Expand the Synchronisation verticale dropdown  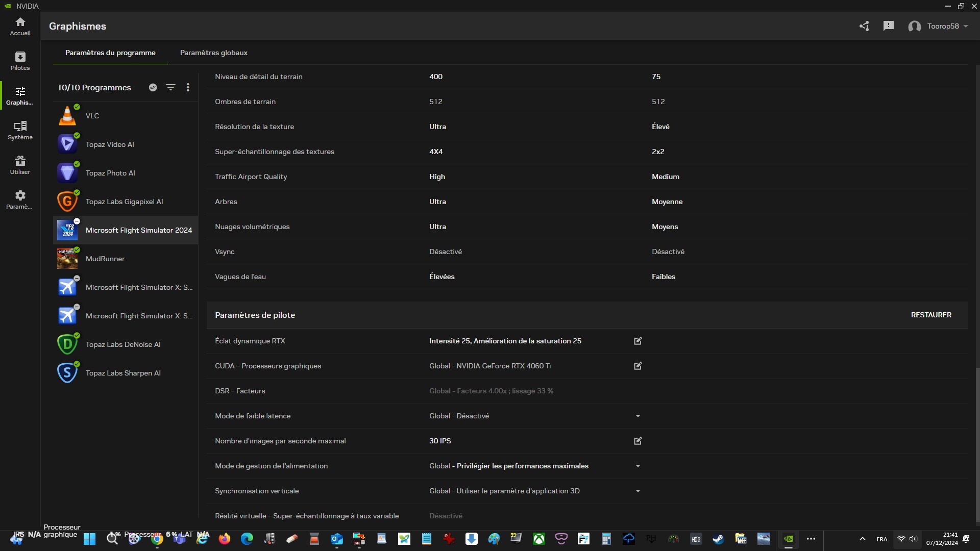point(638,491)
